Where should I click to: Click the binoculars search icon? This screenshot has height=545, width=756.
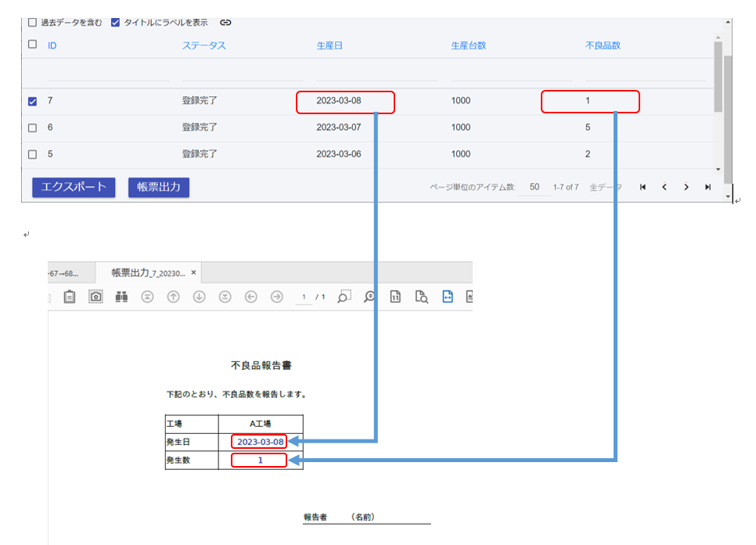(x=121, y=297)
